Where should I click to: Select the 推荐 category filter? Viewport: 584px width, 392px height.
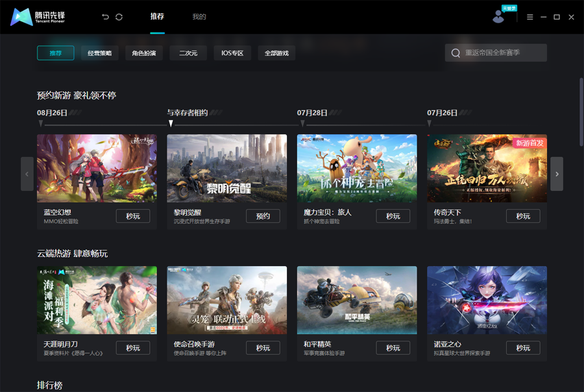tap(56, 53)
